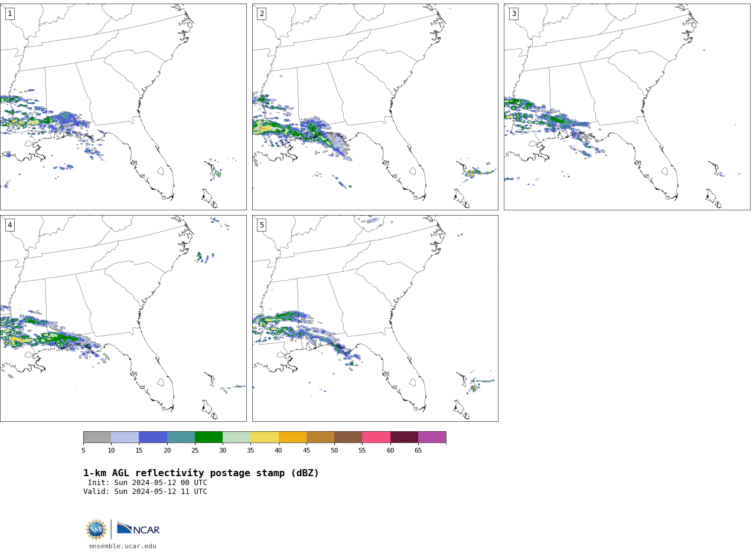
Task: Click the 'Init: Sun 2024-05-12 00 UTC' line
Action: point(148,483)
